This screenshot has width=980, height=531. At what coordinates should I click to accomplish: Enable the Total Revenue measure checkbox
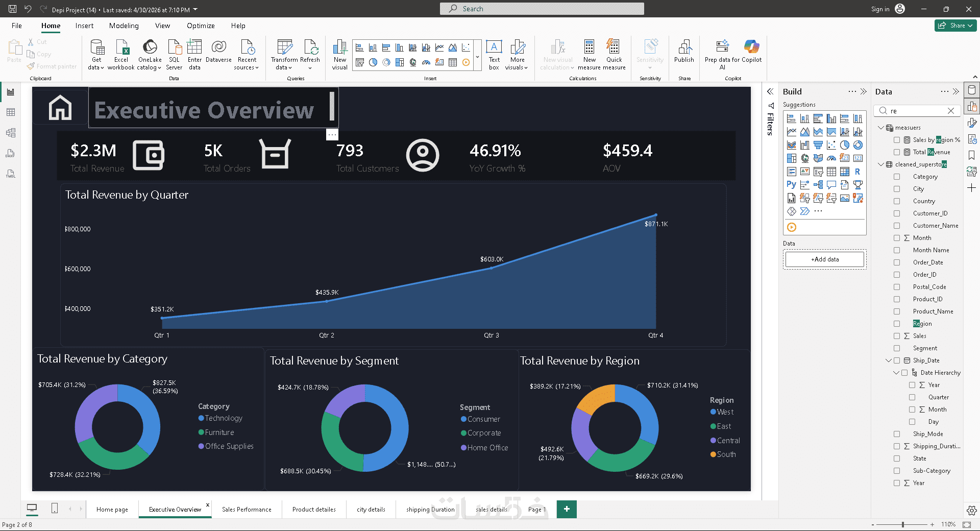(x=897, y=152)
